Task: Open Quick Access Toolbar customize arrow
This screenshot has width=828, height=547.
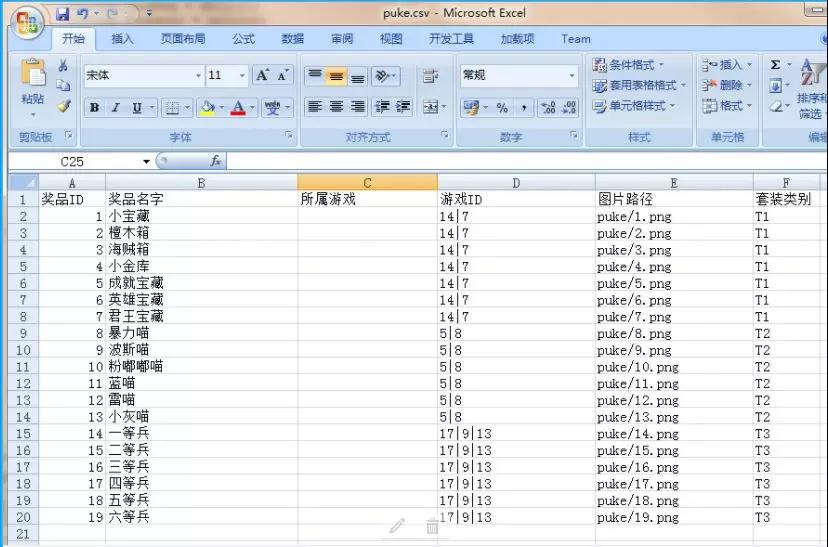Action: pyautogui.click(x=149, y=13)
